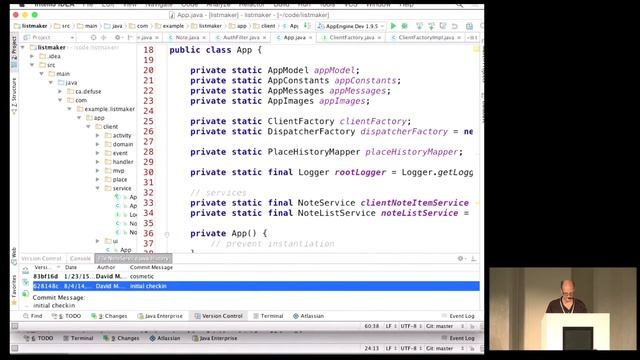640x360 pixels.
Task: Hide the Version Control panel via its icon
Action: click(x=473, y=258)
